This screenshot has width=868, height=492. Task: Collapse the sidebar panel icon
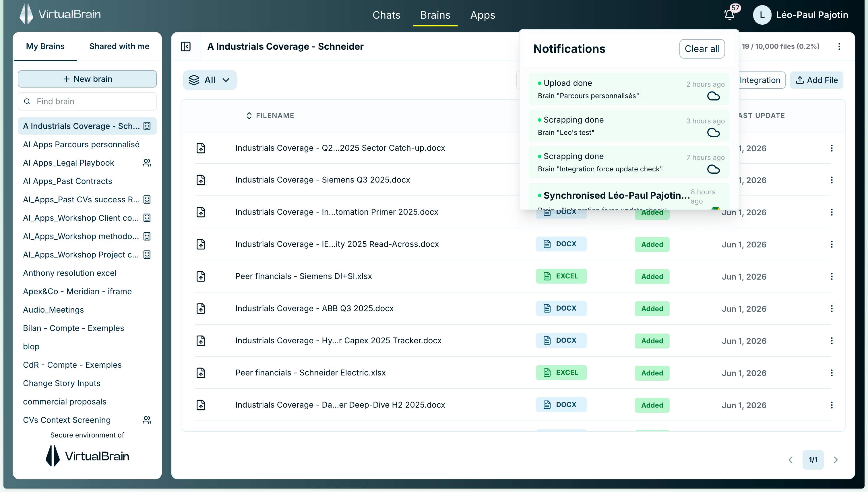tap(186, 46)
